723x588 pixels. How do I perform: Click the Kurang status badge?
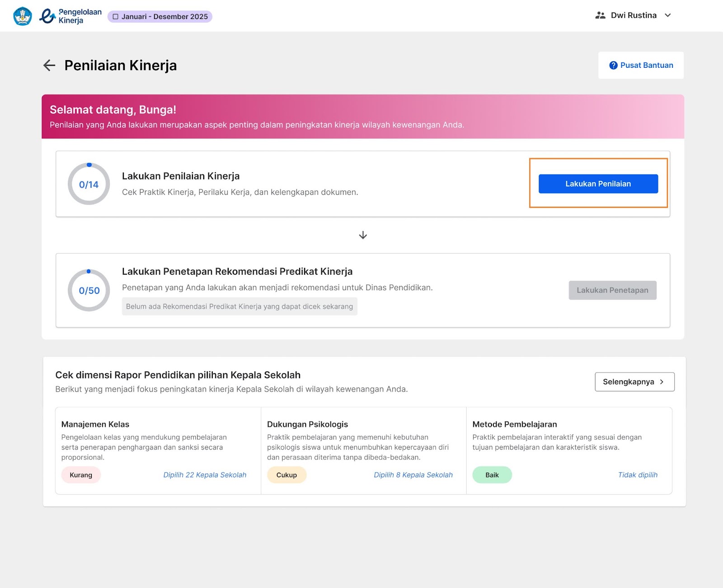81,475
